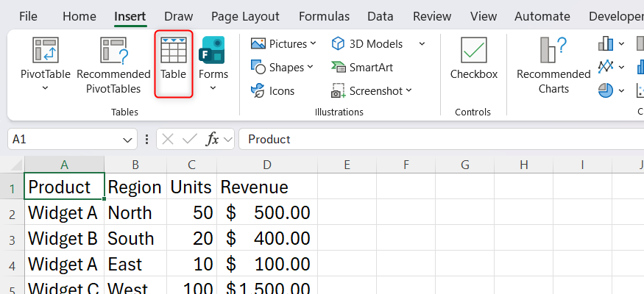Viewport: 644px width, 294px height.
Task: Expand the fx function dropdown chevron
Action: (x=227, y=140)
